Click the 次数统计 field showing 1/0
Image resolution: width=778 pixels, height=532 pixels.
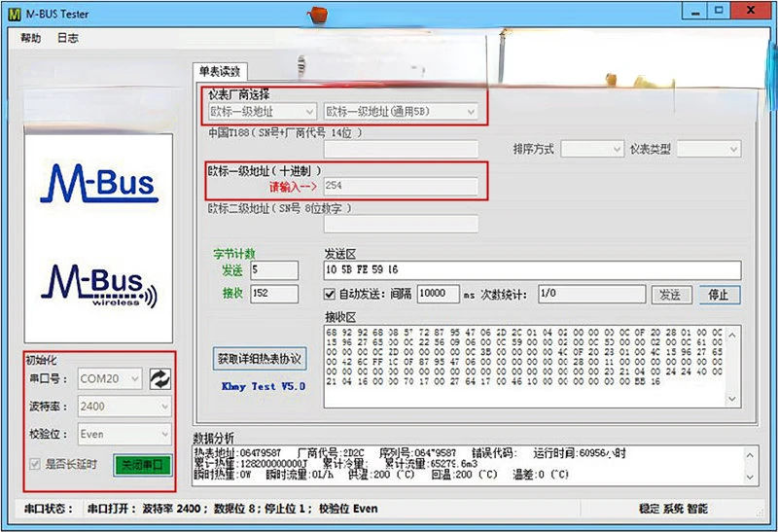pos(592,294)
